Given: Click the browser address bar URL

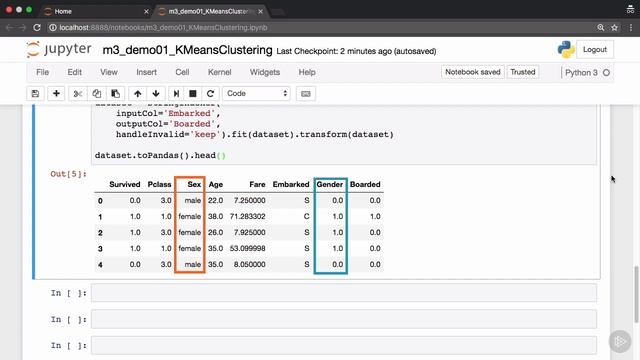Looking at the screenshot, I should click(x=163, y=27).
